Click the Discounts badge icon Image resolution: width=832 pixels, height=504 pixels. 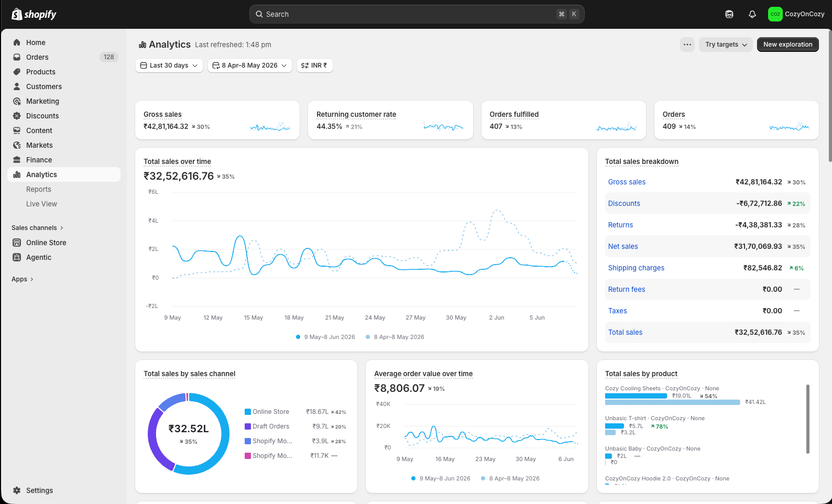(x=17, y=116)
